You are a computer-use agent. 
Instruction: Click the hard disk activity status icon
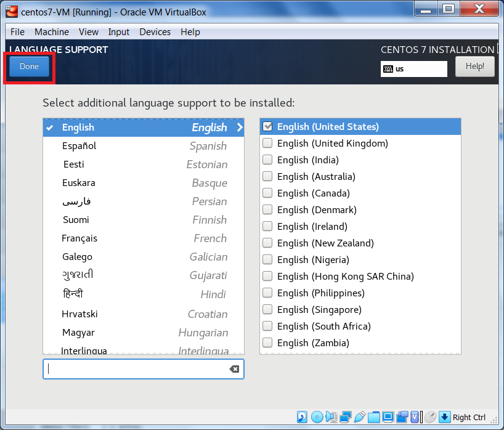click(x=303, y=417)
